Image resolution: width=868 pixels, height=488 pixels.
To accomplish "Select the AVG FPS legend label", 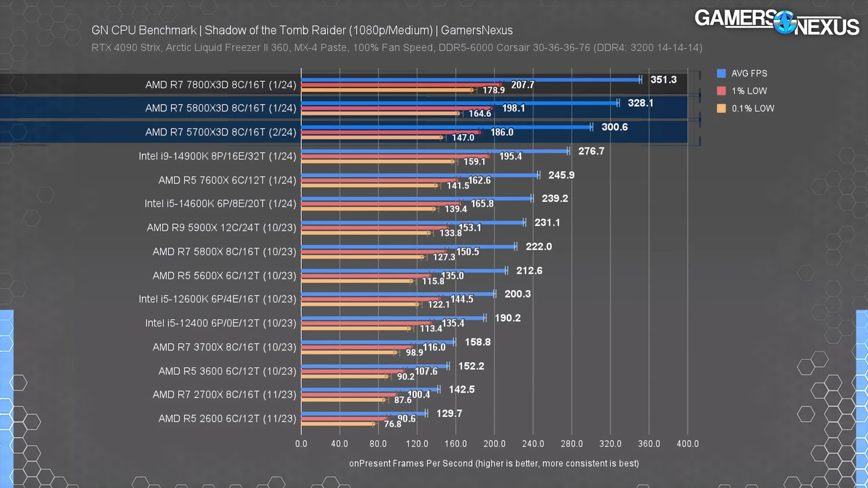I will 749,73.
